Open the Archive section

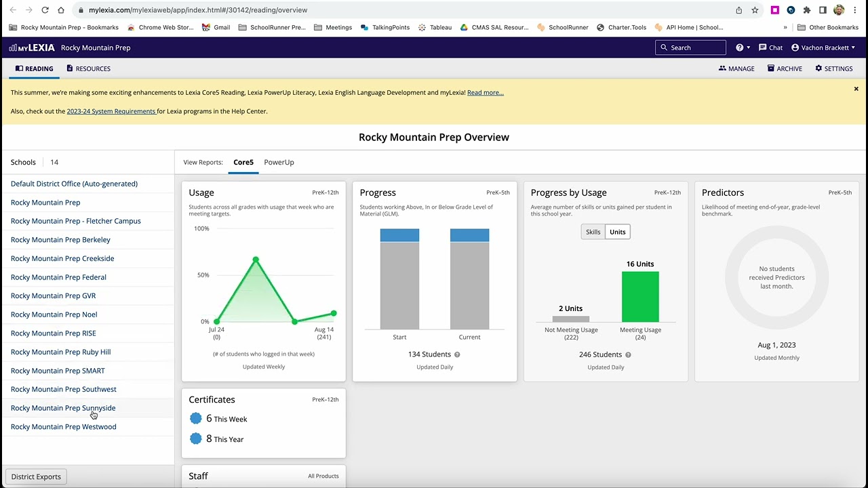[x=785, y=68]
